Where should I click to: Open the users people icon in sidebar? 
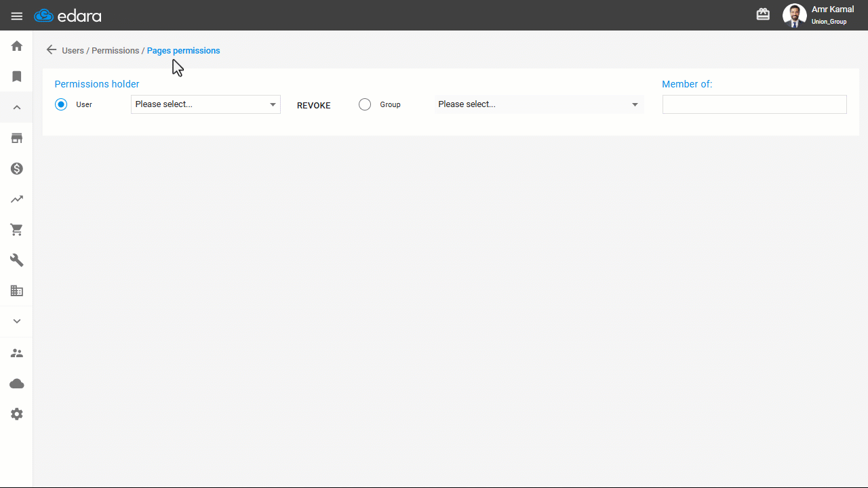tap(17, 353)
